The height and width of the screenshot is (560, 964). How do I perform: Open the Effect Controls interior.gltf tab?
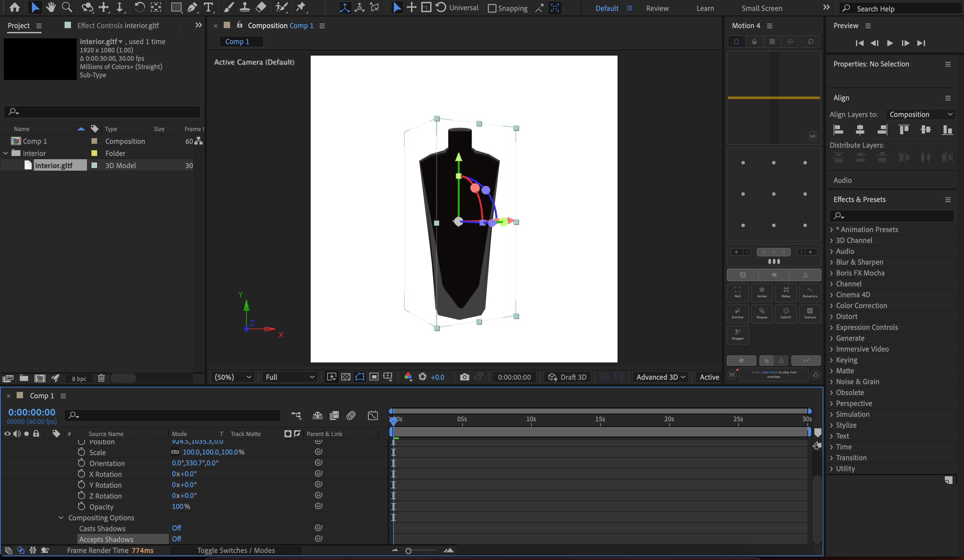[118, 26]
